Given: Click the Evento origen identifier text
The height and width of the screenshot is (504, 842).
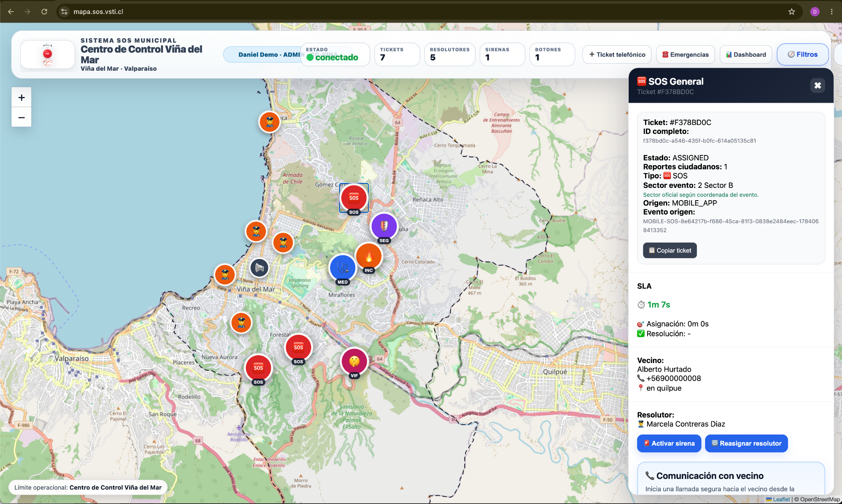Looking at the screenshot, I should (731, 226).
